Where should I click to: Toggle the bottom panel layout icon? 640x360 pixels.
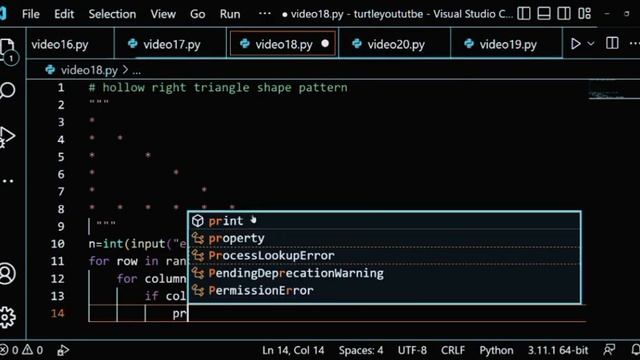tap(544, 14)
